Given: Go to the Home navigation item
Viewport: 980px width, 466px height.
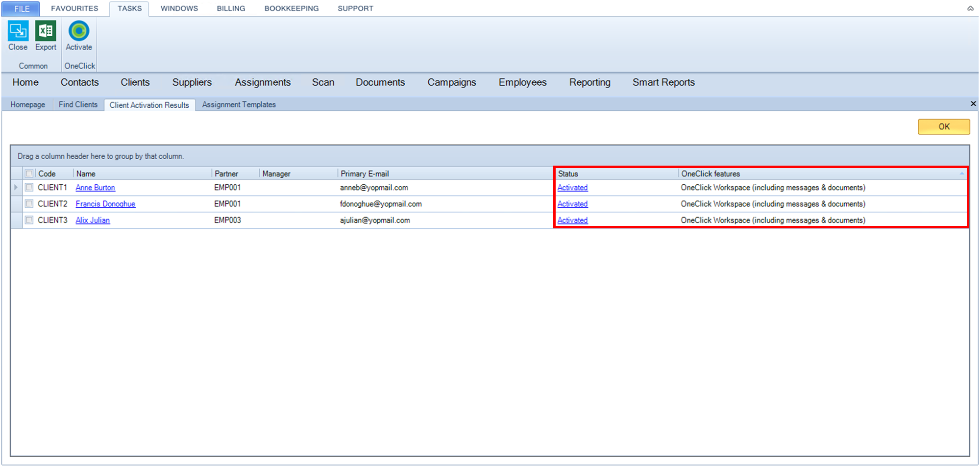Looking at the screenshot, I should point(25,82).
